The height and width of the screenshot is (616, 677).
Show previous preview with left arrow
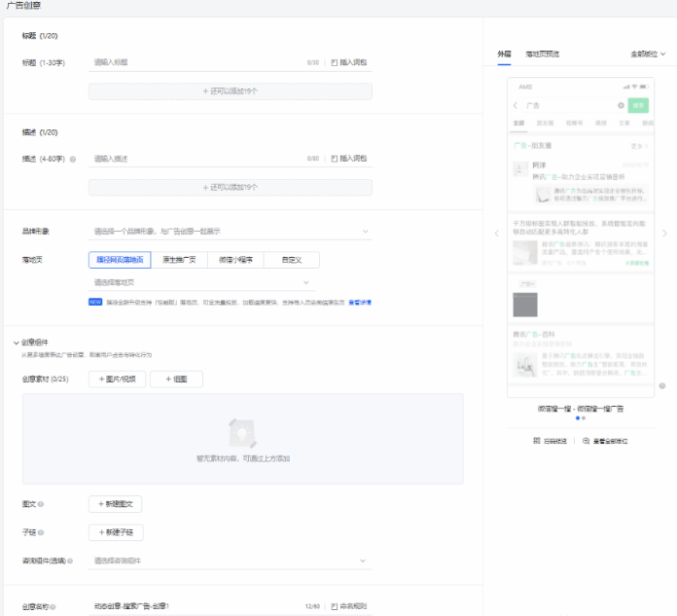pos(496,234)
